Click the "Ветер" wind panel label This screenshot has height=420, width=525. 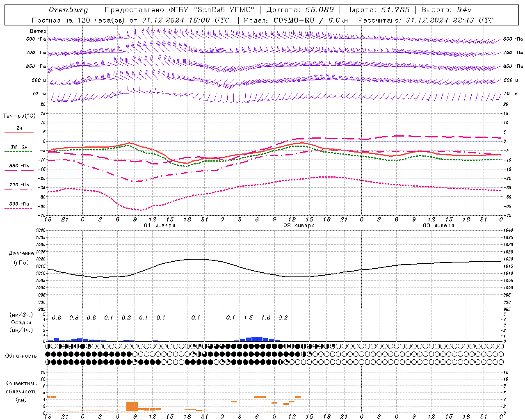[x=38, y=31]
